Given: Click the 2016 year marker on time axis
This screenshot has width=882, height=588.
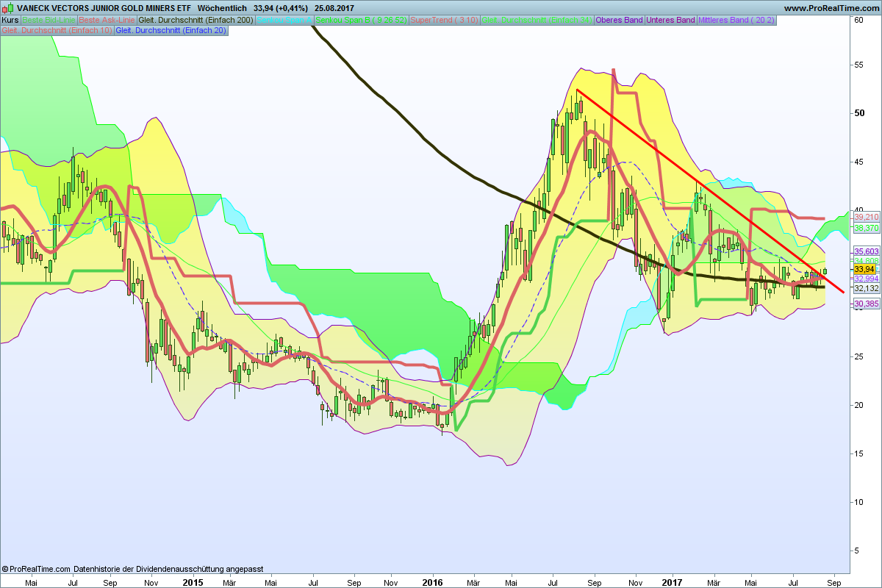Looking at the screenshot, I should point(433,581).
